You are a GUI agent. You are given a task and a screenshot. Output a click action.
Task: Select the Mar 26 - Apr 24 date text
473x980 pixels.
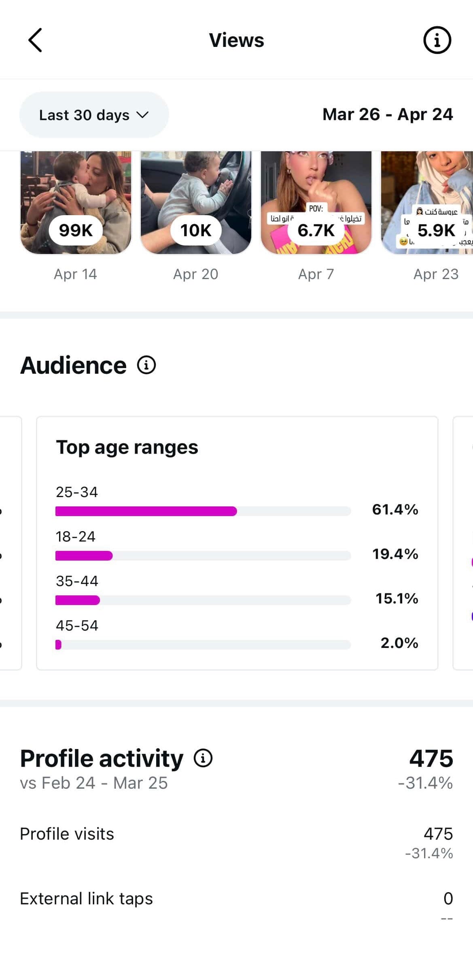click(388, 114)
